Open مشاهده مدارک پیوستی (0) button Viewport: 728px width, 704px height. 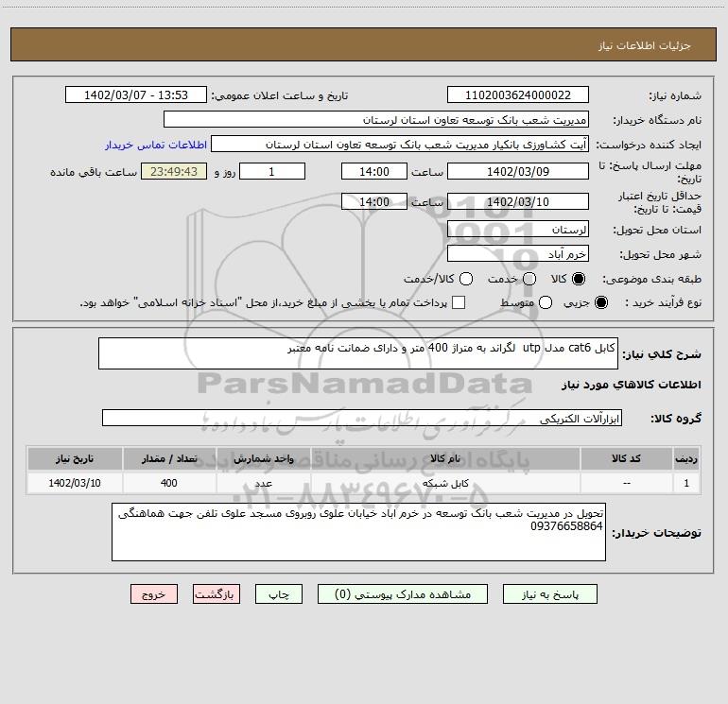click(395, 594)
